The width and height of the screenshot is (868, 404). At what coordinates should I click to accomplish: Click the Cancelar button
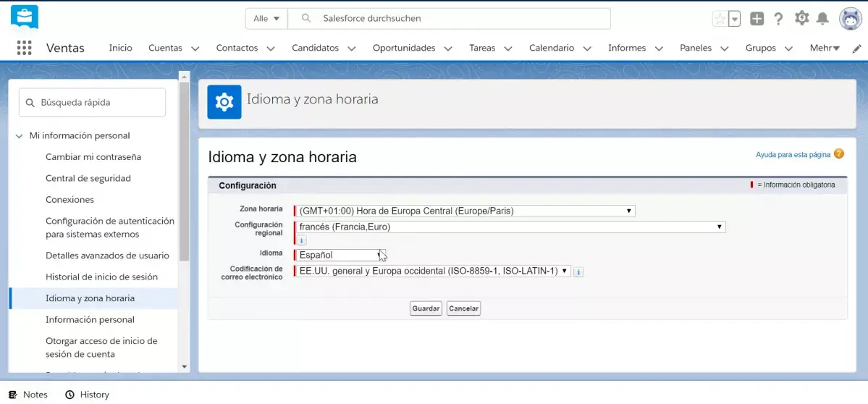[x=463, y=308]
